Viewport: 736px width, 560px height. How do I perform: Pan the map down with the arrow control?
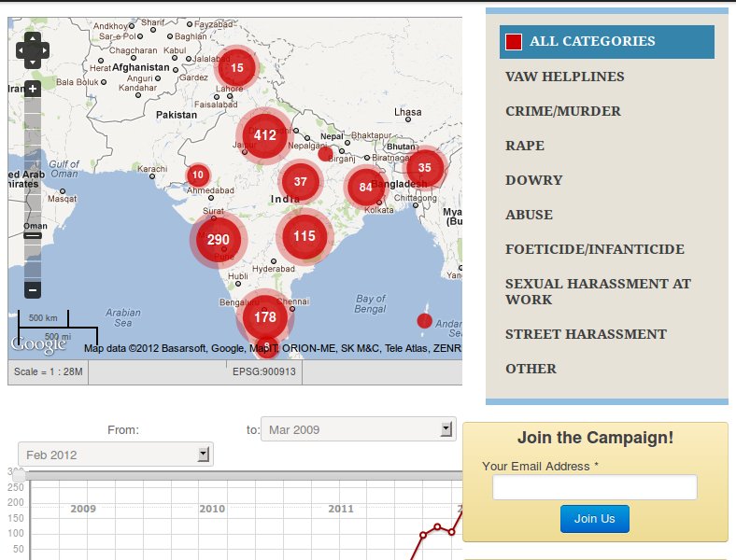33,62
